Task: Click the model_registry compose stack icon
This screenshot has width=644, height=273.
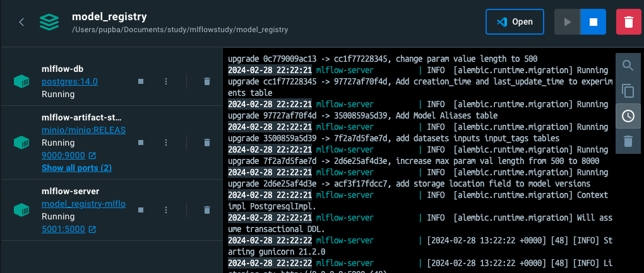Action: 49,22
